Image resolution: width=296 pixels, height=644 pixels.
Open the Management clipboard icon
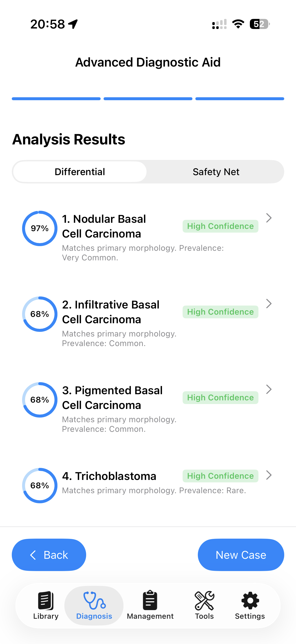[x=150, y=601]
